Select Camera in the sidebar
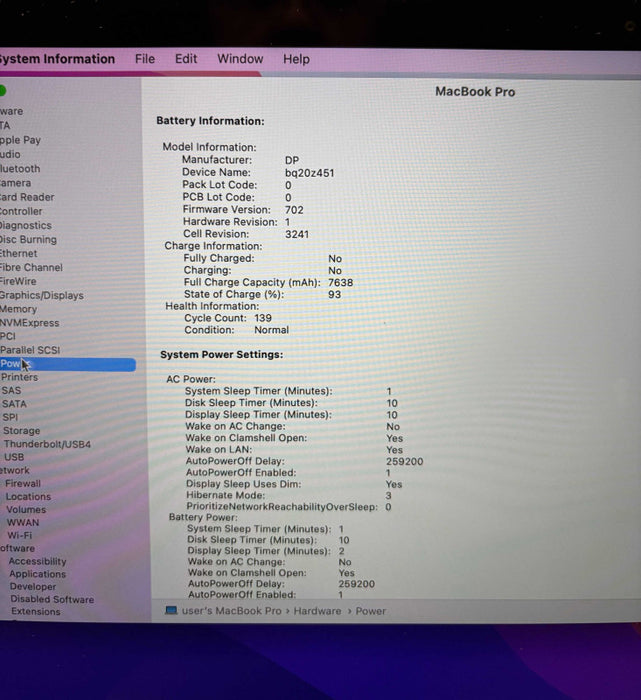641x700 pixels. tap(16, 183)
